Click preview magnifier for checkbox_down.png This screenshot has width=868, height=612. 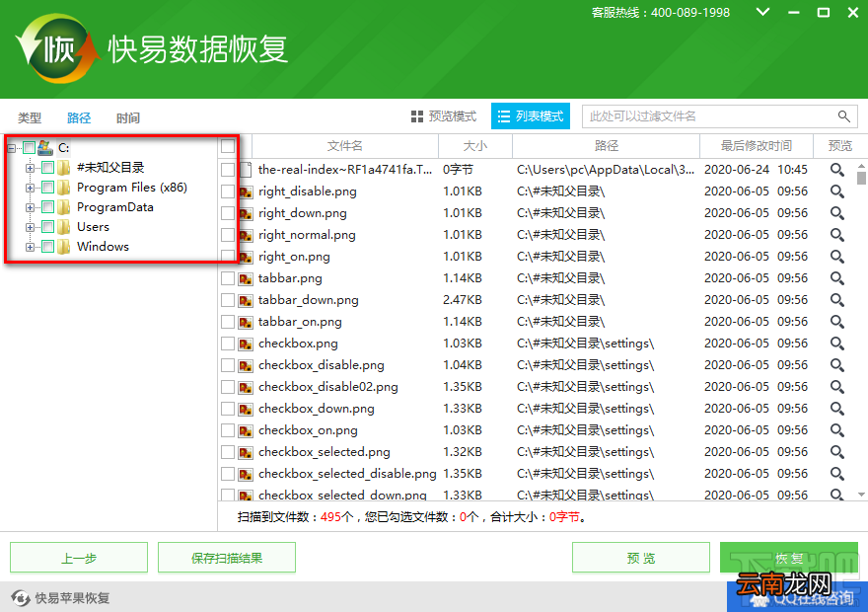click(x=837, y=409)
